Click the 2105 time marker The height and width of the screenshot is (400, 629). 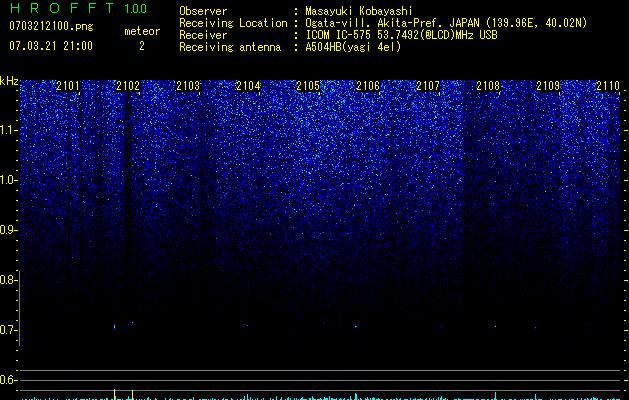308,86
